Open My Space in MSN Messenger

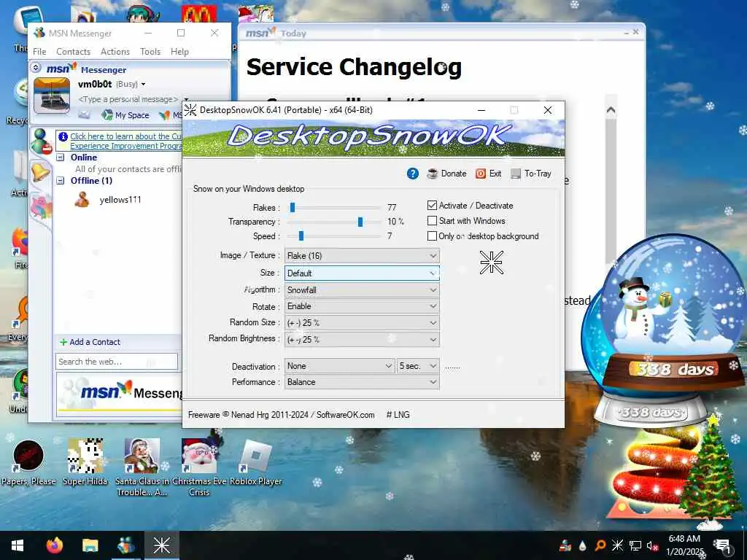coord(125,114)
